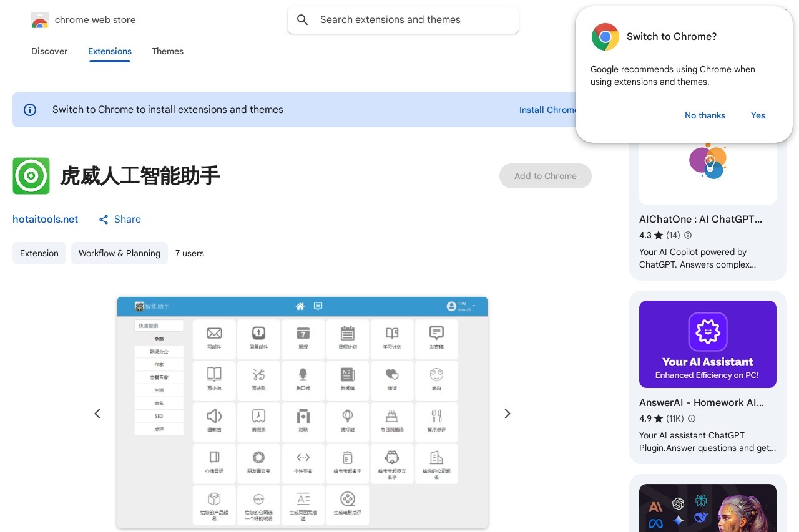Open the AIChatOne : AI ChatGPT title link
Screen dimensions: 799x532
pyautogui.click(x=700, y=220)
